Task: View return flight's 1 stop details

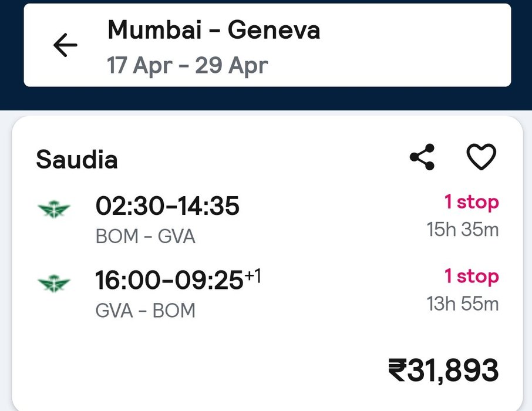Action: pyautogui.click(x=471, y=276)
